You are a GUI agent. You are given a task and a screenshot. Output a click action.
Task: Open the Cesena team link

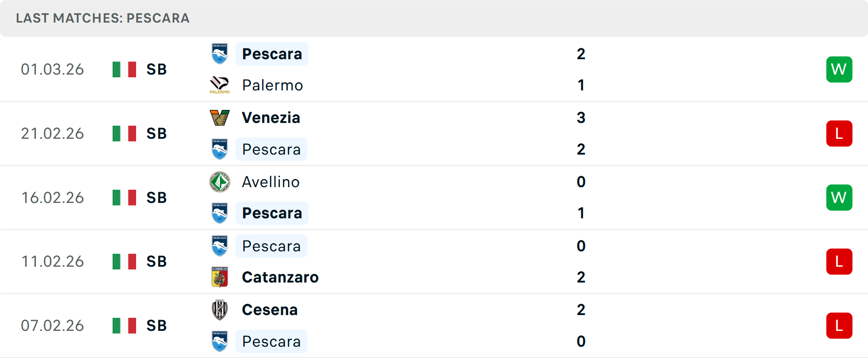[x=269, y=310]
